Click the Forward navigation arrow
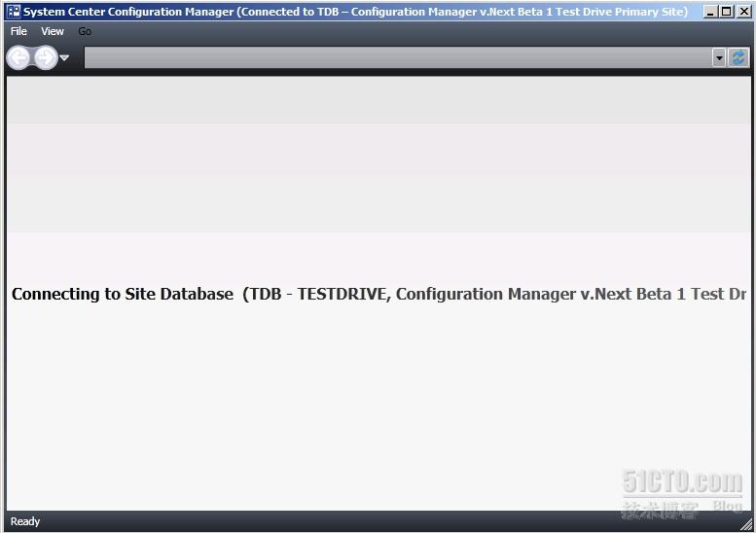 pyautogui.click(x=46, y=57)
